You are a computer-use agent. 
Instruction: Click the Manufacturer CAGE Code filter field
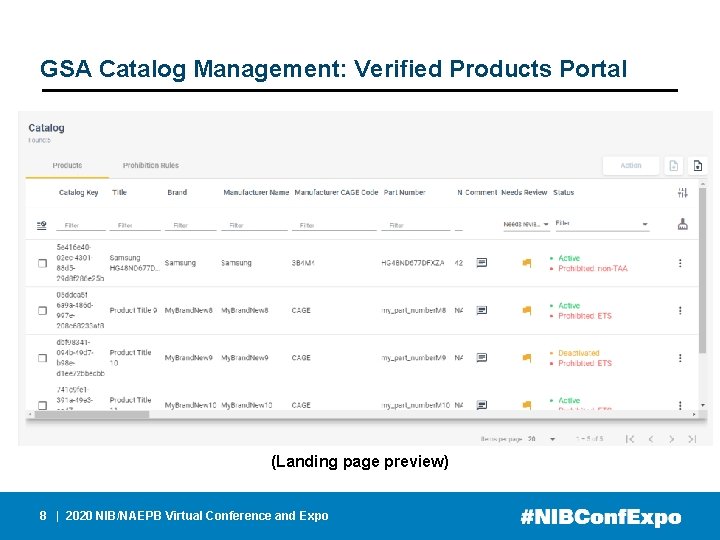pyautogui.click(x=334, y=225)
